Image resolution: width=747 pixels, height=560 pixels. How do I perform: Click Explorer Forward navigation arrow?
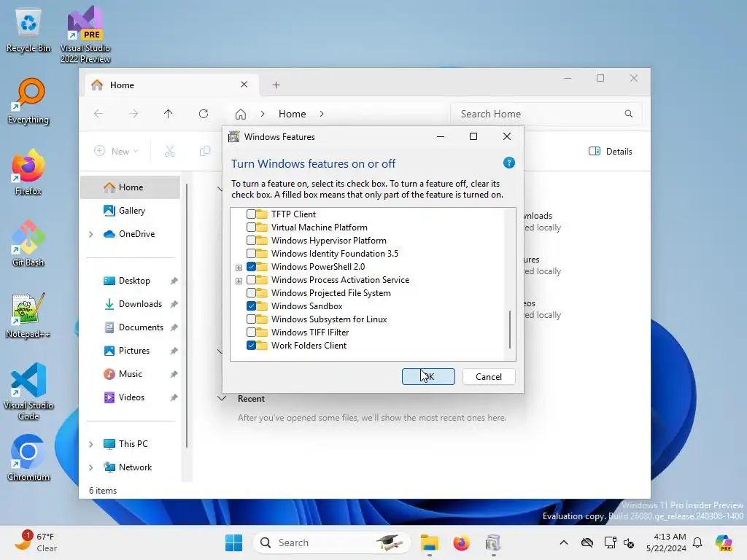(134, 114)
